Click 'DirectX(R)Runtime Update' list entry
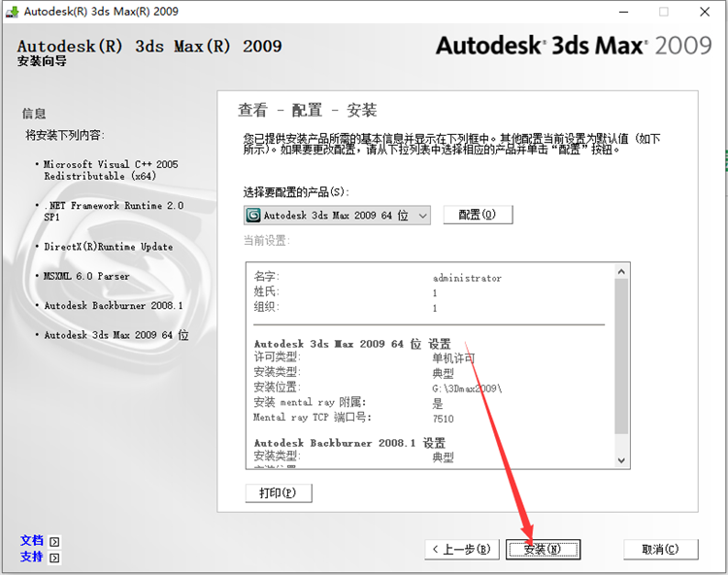This screenshot has width=728, height=575. tap(109, 247)
